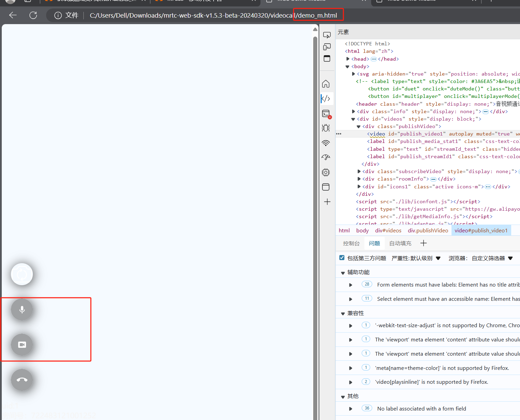The image size is (520, 420).
Task: Uncheck 包括第三方问题 checkbox
Action: click(342, 258)
